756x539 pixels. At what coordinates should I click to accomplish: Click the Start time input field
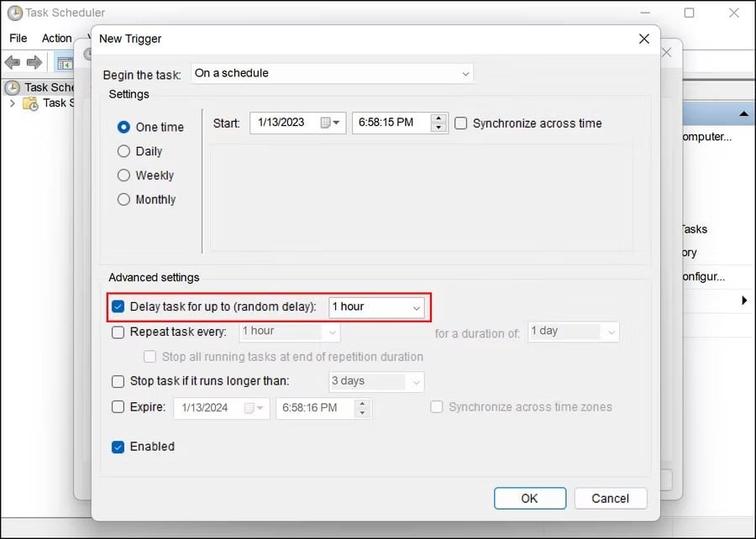(390, 123)
